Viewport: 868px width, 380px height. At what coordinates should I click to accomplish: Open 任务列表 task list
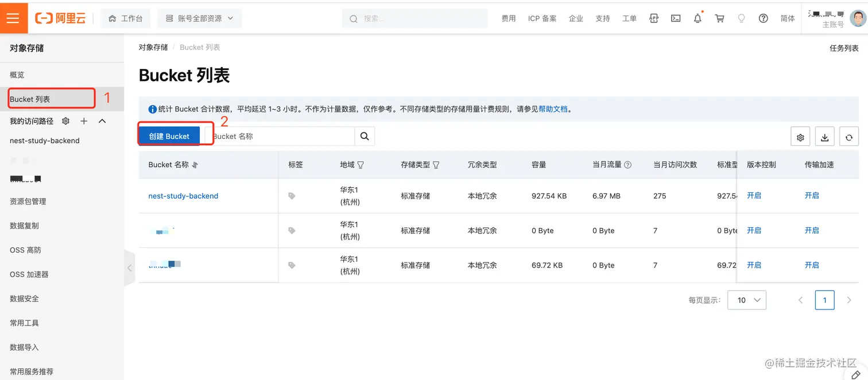(844, 48)
